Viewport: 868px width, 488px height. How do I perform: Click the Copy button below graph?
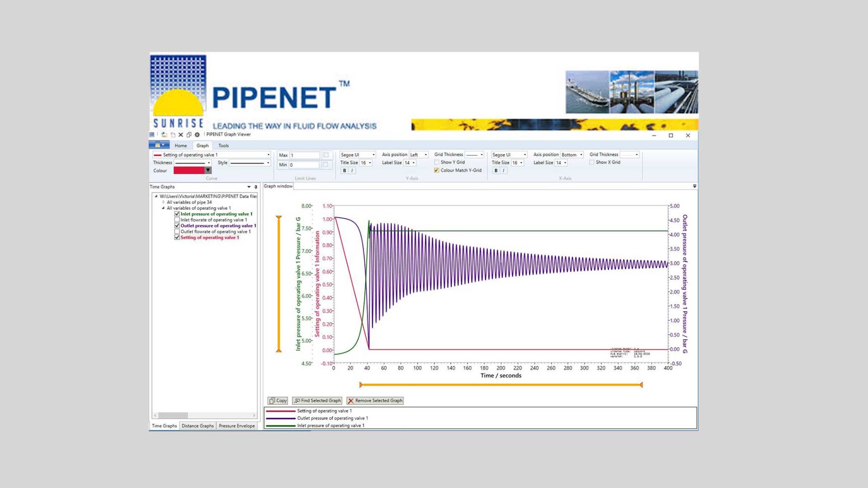(x=278, y=401)
